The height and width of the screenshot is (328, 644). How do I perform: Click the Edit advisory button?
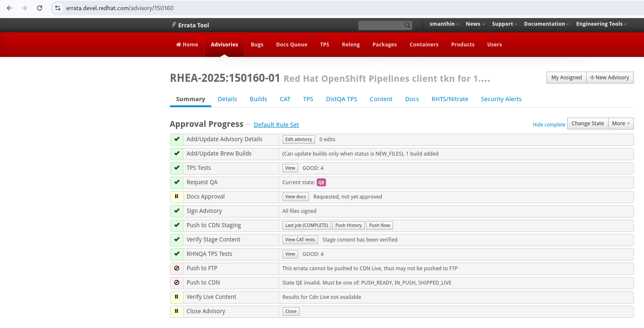299,139
